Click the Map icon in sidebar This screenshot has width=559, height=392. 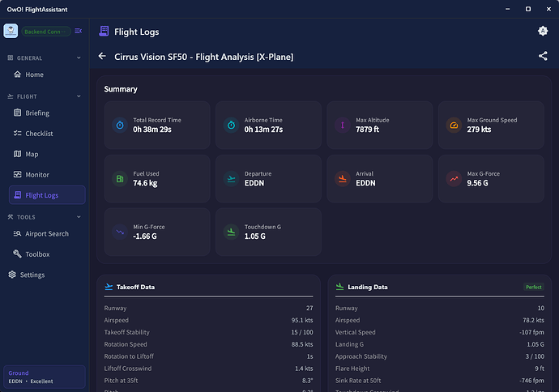coord(17,154)
